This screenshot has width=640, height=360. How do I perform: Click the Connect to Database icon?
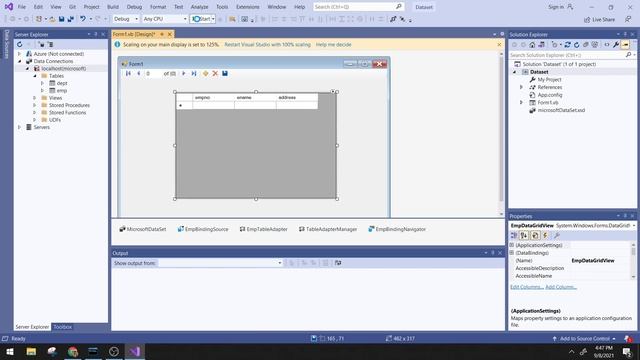point(42,44)
